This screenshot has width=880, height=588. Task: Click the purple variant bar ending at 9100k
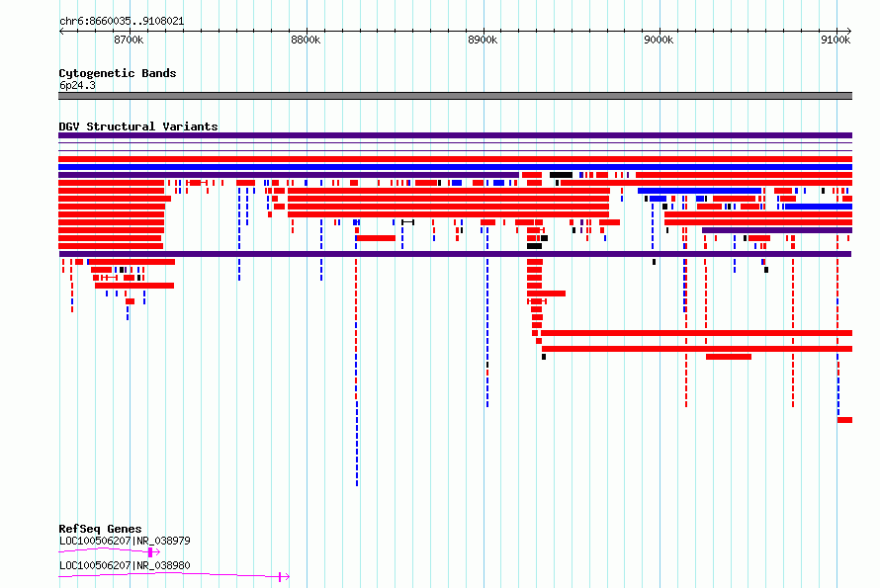coord(777,230)
